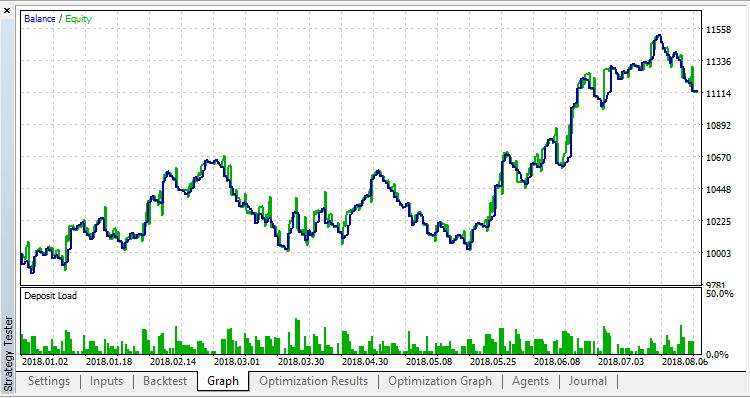Click the Equity legend label
750x398 pixels.
point(78,19)
